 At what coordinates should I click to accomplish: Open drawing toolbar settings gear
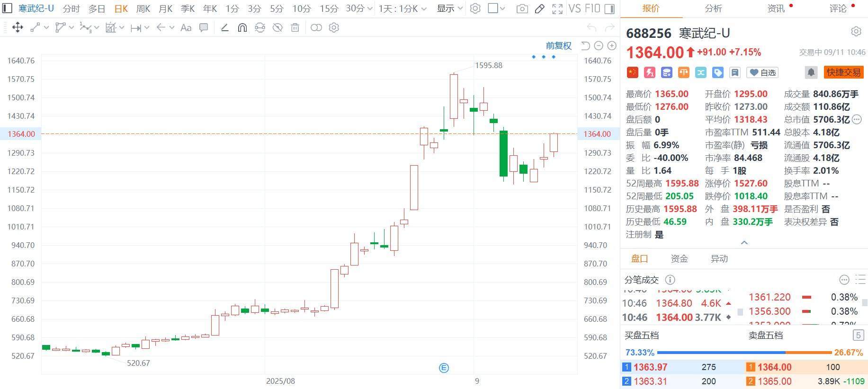[x=334, y=27]
